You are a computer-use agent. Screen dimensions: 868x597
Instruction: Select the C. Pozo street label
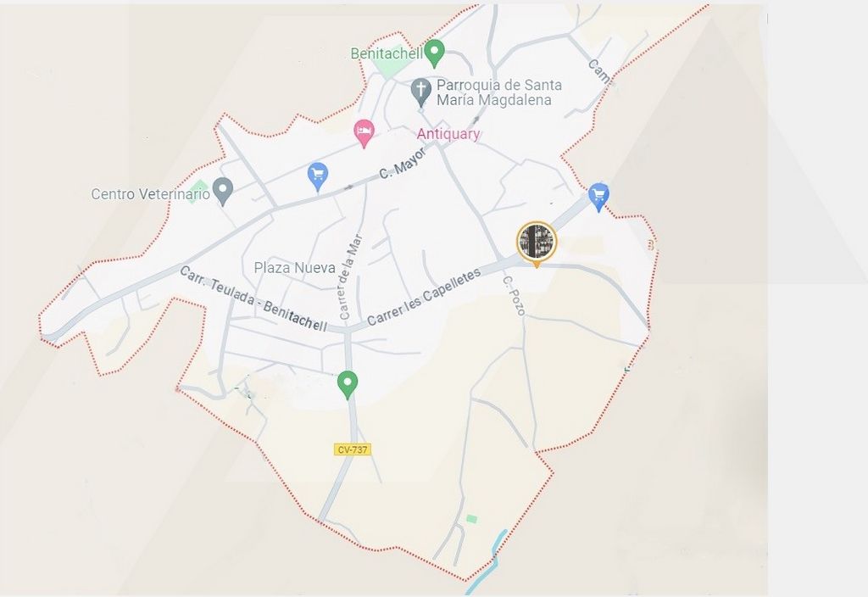[x=514, y=296]
